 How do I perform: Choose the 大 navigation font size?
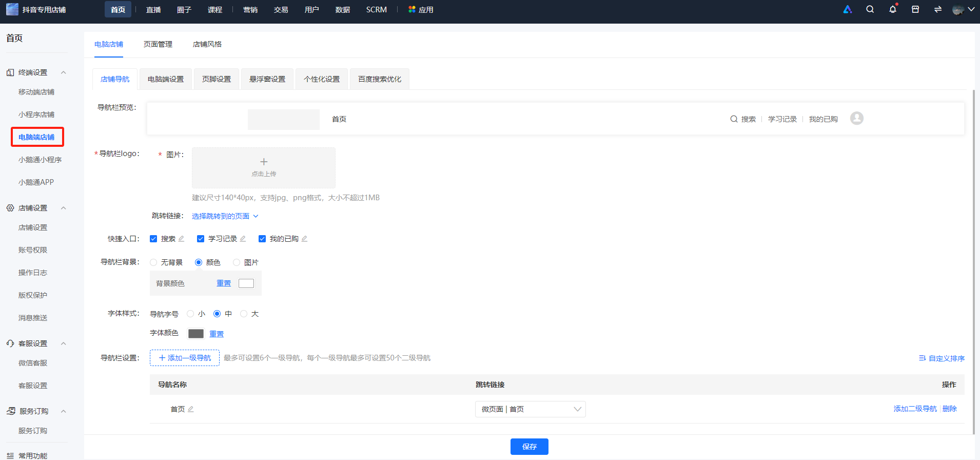coord(244,314)
